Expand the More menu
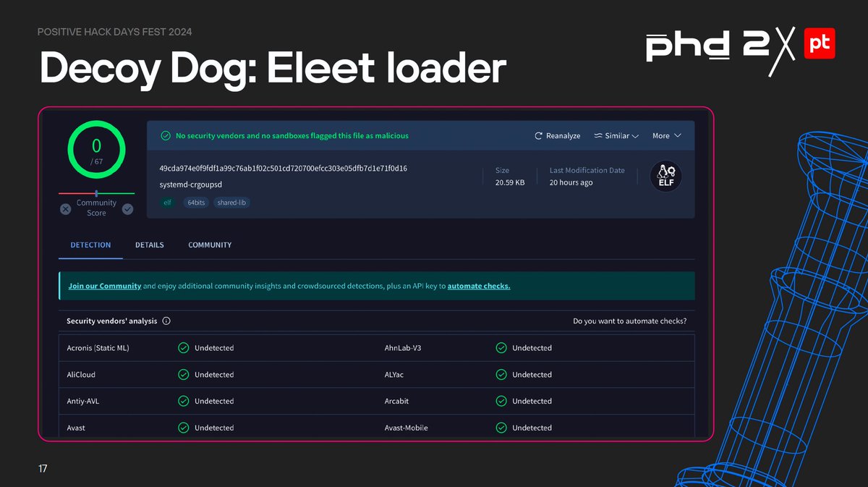Image resolution: width=868 pixels, height=487 pixels. [666, 136]
